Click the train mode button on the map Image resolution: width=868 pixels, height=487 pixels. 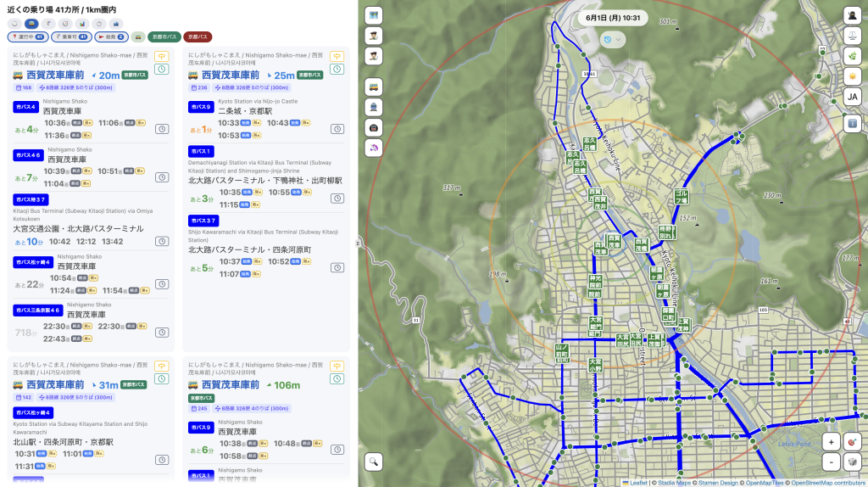374,108
